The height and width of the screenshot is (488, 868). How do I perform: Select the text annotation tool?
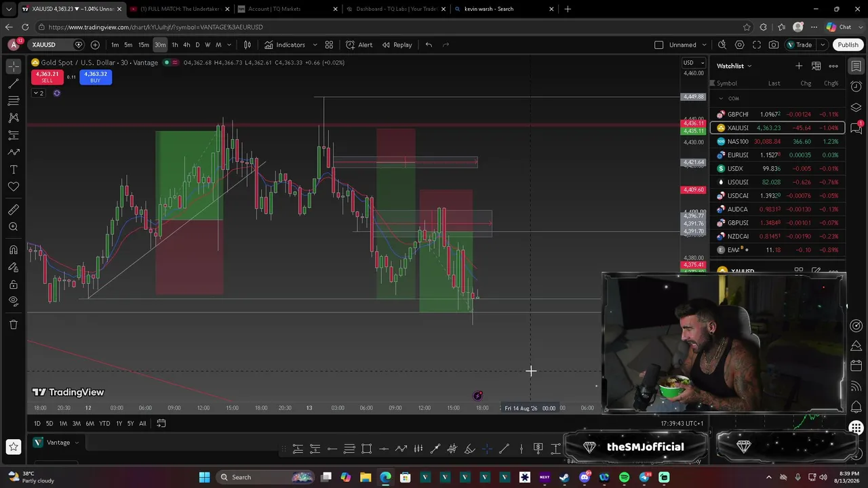coord(14,169)
